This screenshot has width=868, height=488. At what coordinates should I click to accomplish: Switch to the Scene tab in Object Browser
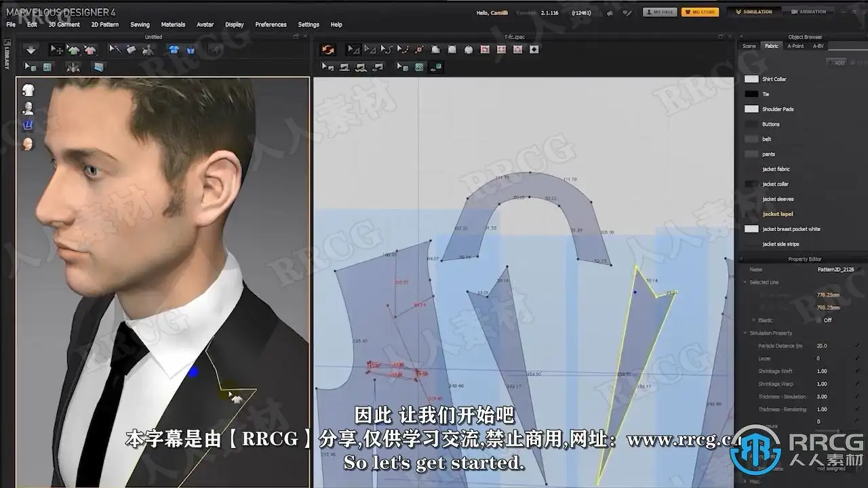(749, 46)
